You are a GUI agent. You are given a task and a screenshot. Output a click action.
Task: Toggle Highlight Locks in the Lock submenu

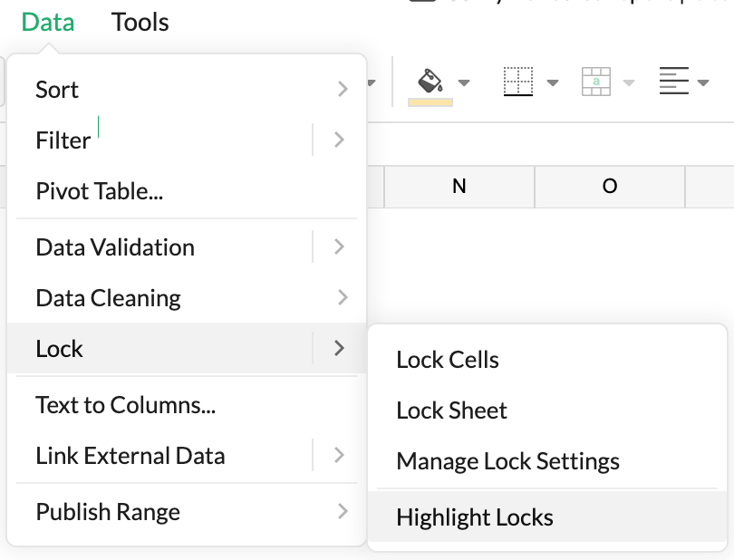474,517
